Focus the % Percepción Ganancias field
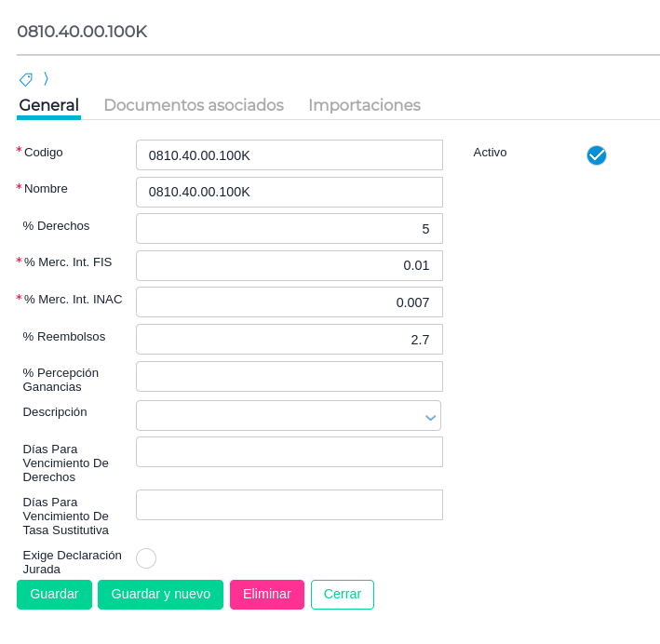Image resolution: width=660 pixels, height=644 pixels. tap(289, 377)
